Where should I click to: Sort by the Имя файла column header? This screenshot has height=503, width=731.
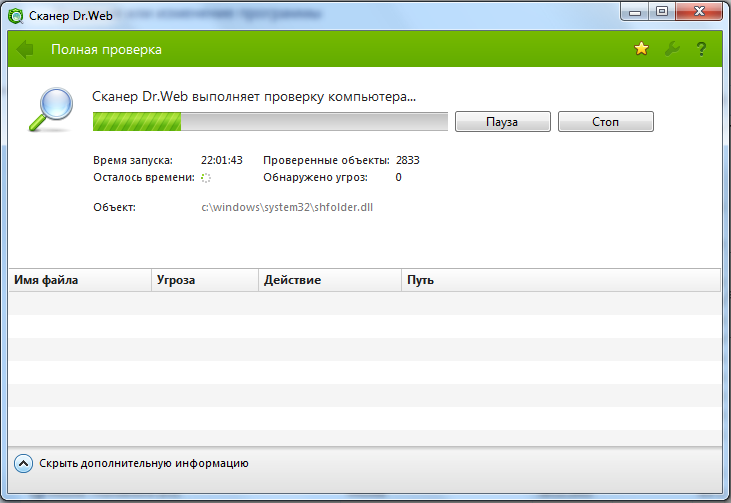pos(80,280)
